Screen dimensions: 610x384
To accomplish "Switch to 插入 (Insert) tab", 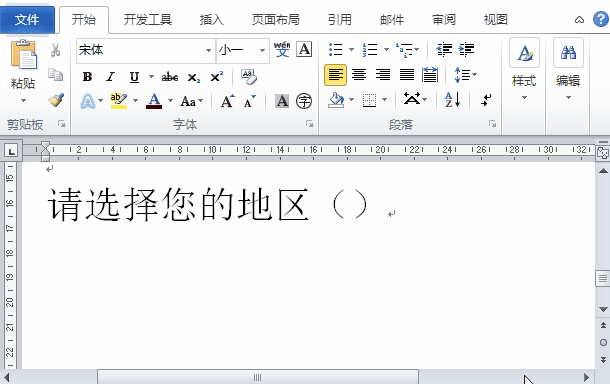I will pyautogui.click(x=211, y=19).
